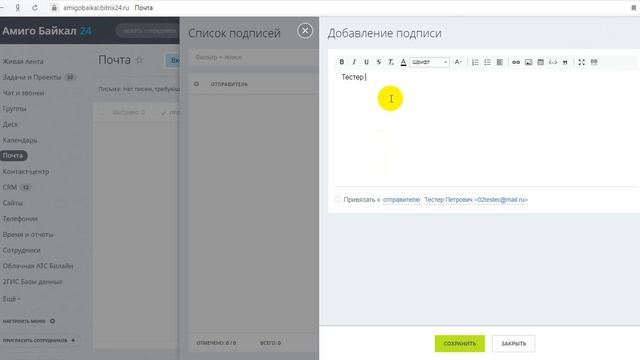640x360 pixels.
Task: Open the font size dropdown
Action: click(458, 62)
